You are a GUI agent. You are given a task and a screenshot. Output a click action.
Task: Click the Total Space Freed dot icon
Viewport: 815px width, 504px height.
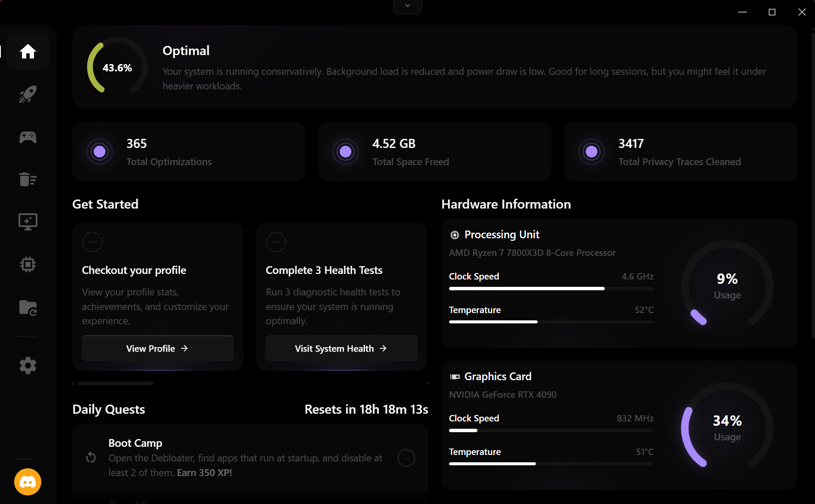[x=345, y=151]
